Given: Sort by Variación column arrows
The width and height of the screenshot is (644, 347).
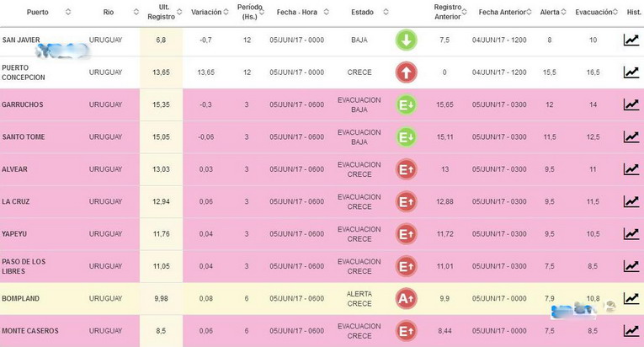Looking at the screenshot, I should 226,12.
